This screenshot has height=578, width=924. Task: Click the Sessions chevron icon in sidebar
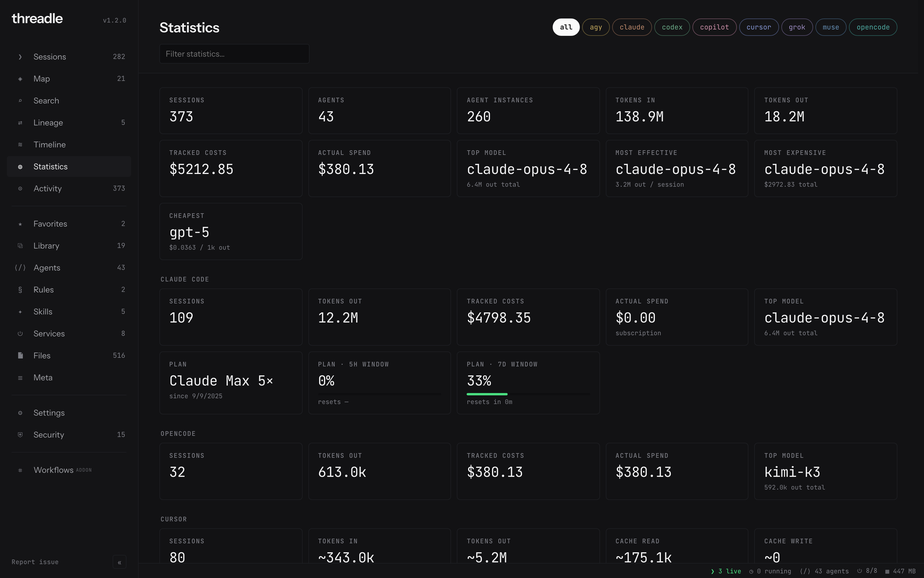point(20,57)
